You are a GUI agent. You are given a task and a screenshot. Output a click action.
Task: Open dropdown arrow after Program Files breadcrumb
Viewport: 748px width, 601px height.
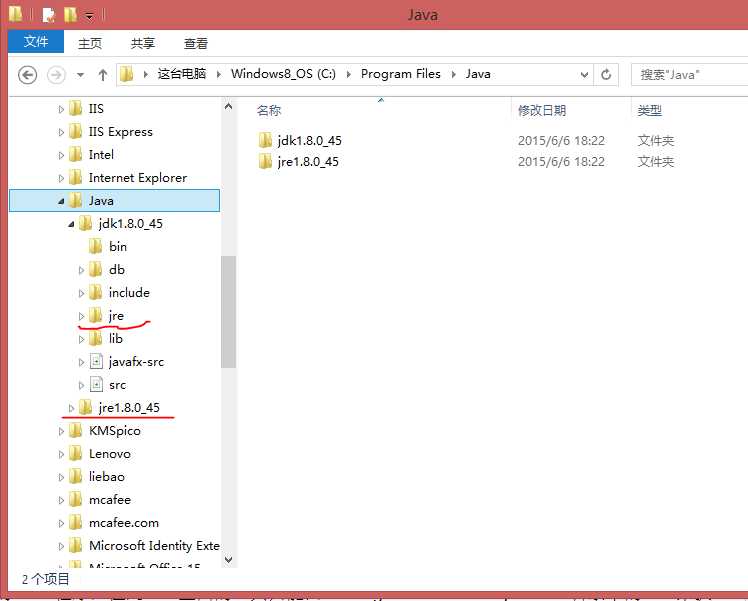453,74
